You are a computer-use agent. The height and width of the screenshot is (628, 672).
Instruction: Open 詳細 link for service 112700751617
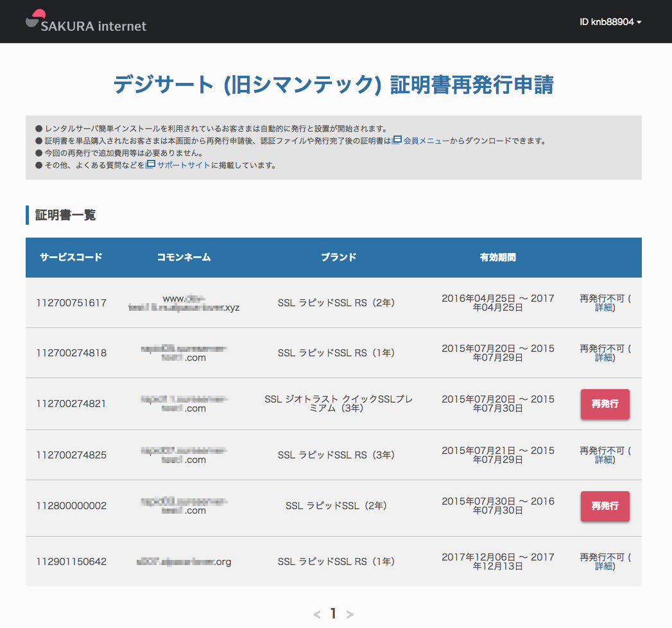(604, 308)
